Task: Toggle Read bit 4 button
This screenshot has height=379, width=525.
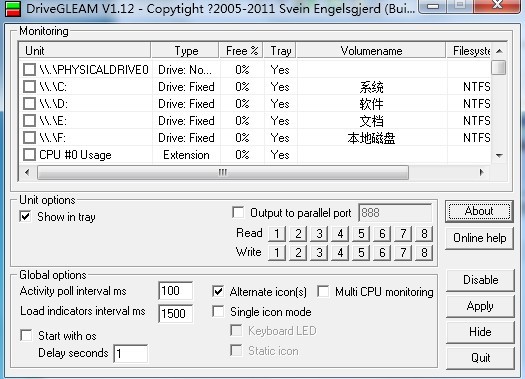Action: (x=340, y=233)
